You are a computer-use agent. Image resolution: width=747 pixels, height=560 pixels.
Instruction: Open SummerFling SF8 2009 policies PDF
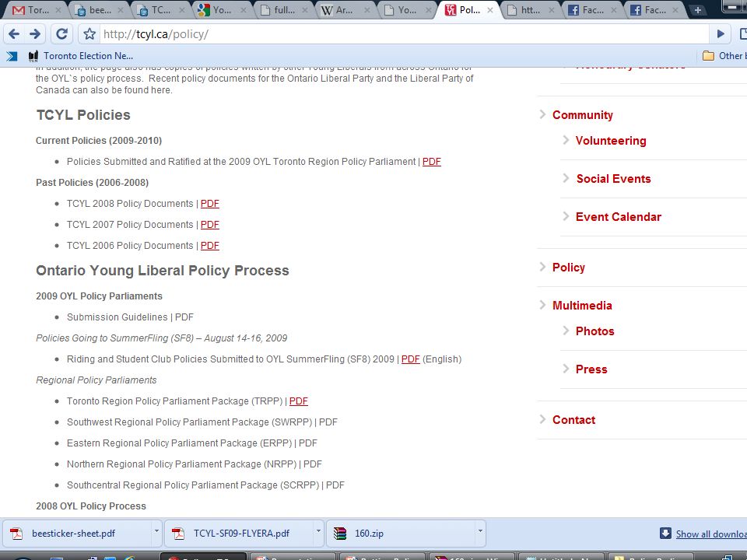[411, 359]
